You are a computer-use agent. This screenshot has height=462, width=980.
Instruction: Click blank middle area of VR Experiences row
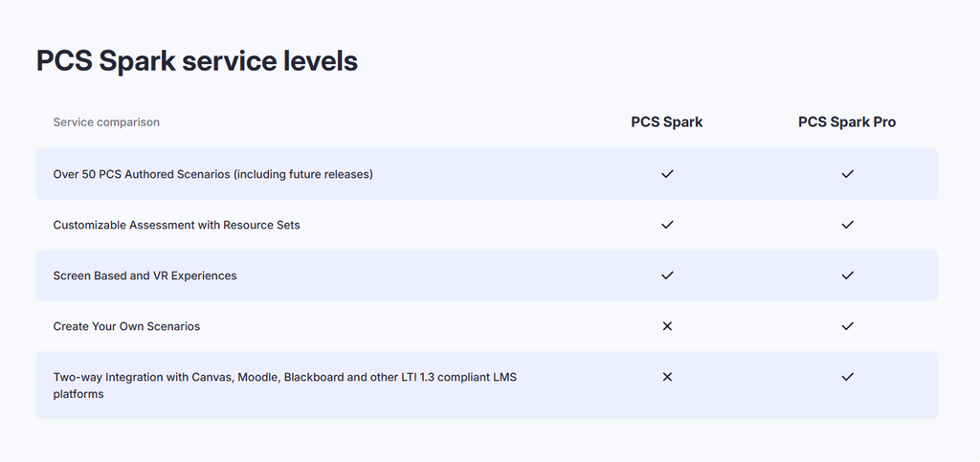(431, 275)
